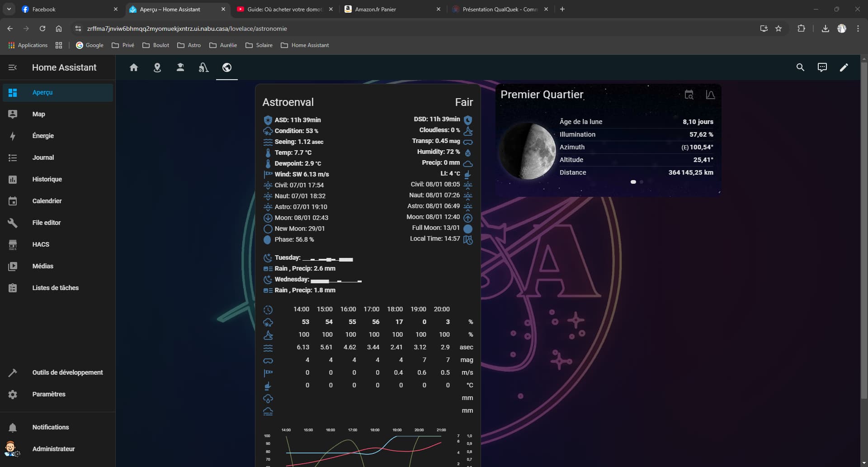Image resolution: width=868 pixels, height=467 pixels.
Task: Open Notifications panel
Action: tap(58, 427)
